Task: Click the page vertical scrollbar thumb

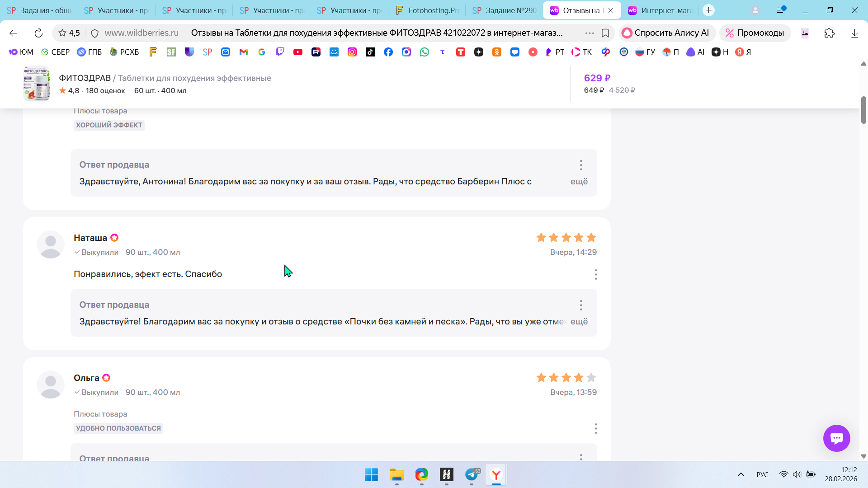Action: click(863, 110)
